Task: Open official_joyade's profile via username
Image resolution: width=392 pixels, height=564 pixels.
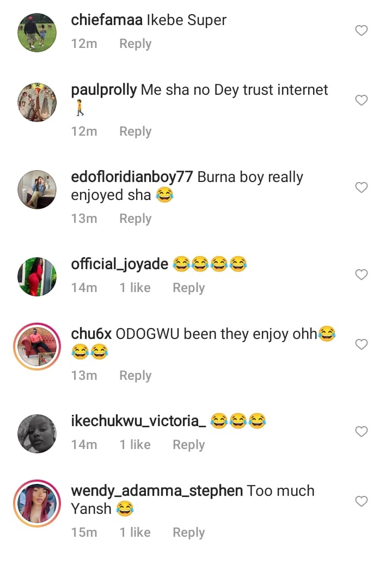Action: point(119,264)
